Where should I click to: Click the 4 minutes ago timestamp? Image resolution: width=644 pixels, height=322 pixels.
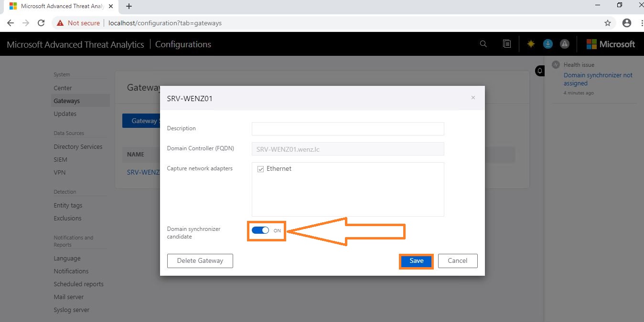579,93
